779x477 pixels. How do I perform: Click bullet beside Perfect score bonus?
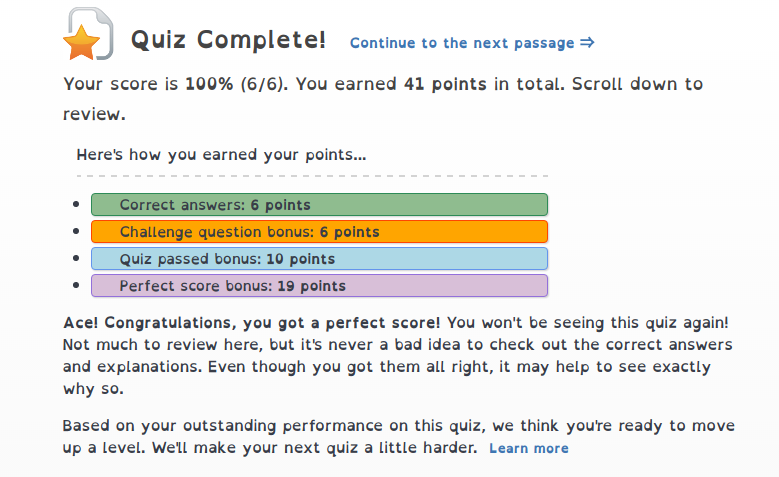77,286
